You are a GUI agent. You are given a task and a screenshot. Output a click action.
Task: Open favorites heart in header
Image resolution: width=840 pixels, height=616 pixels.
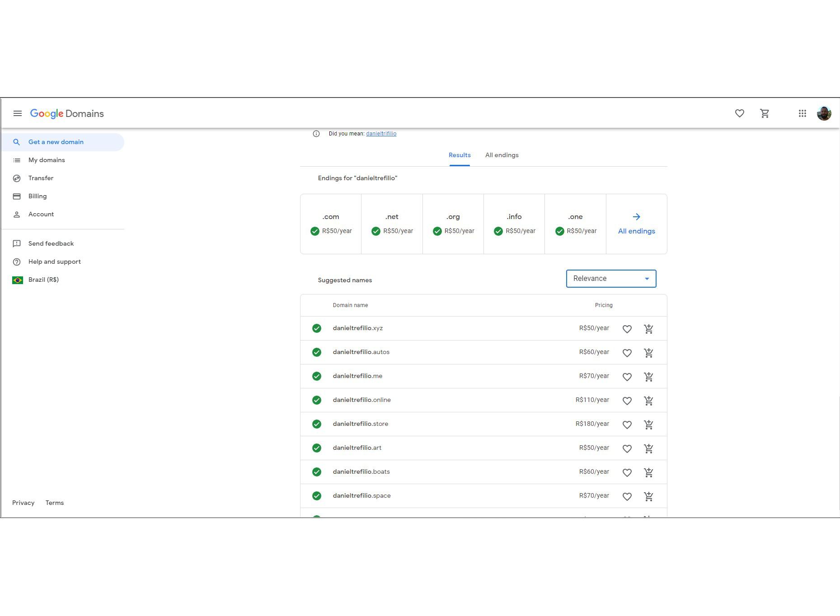point(740,113)
